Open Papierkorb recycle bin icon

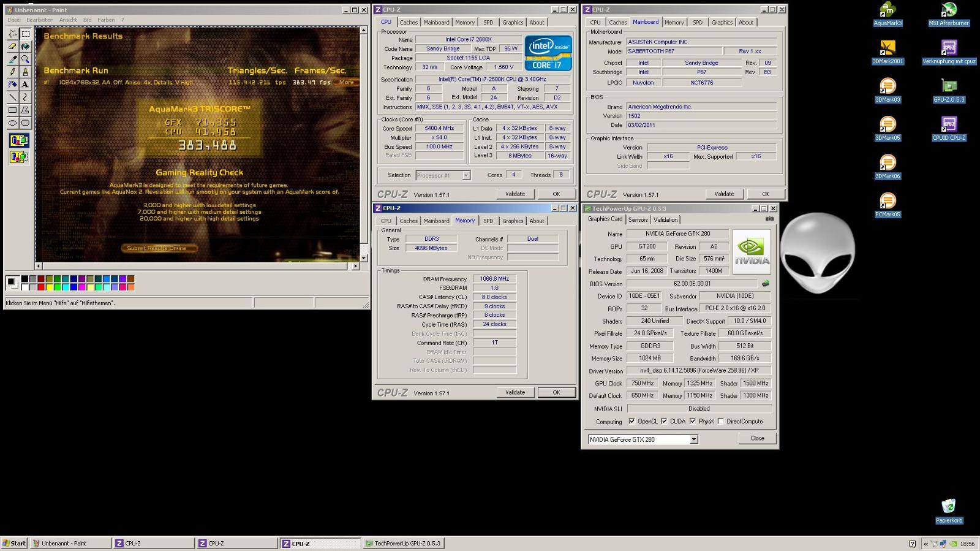coord(949,511)
